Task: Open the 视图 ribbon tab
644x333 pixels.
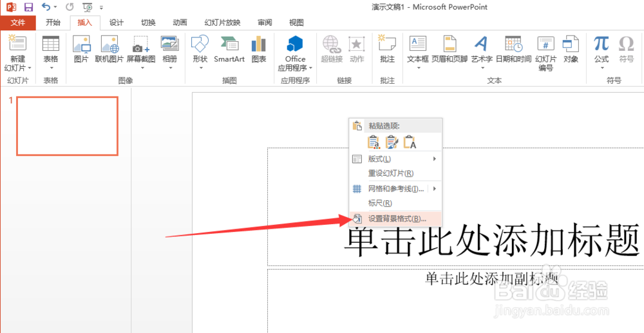Action: (296, 23)
